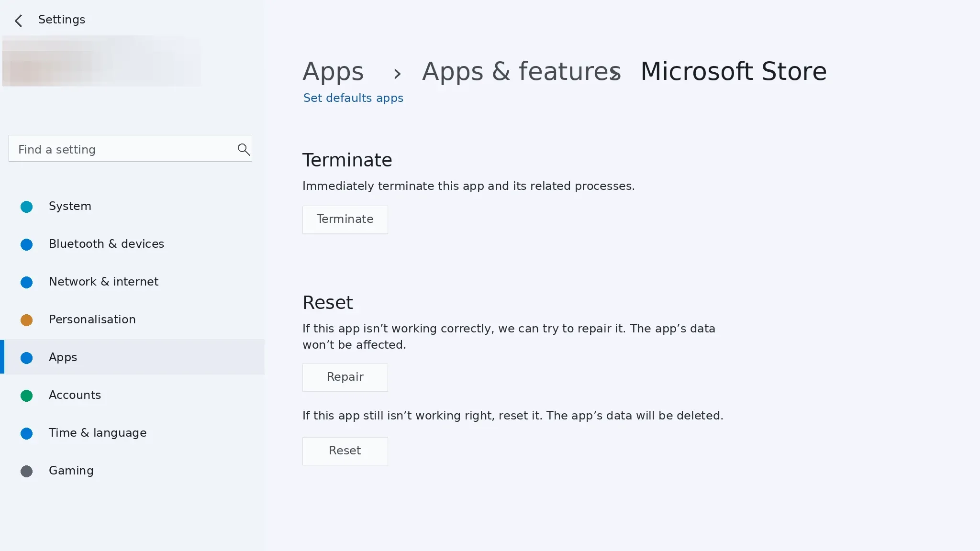Click the green Accounts dot icon

26,396
